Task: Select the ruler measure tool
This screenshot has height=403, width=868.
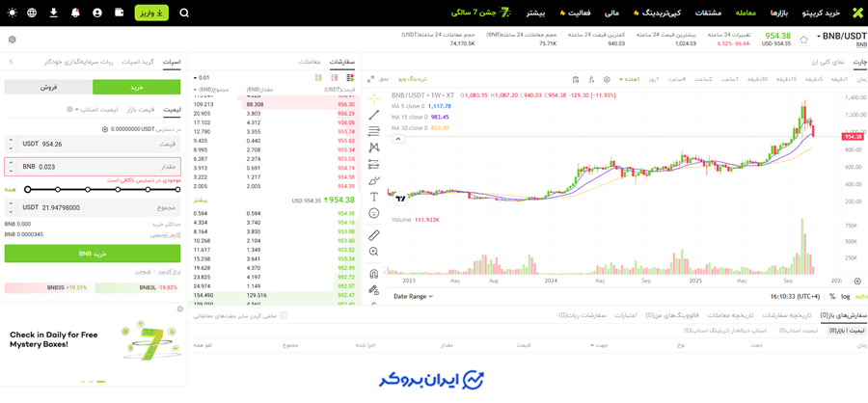Action: click(374, 234)
